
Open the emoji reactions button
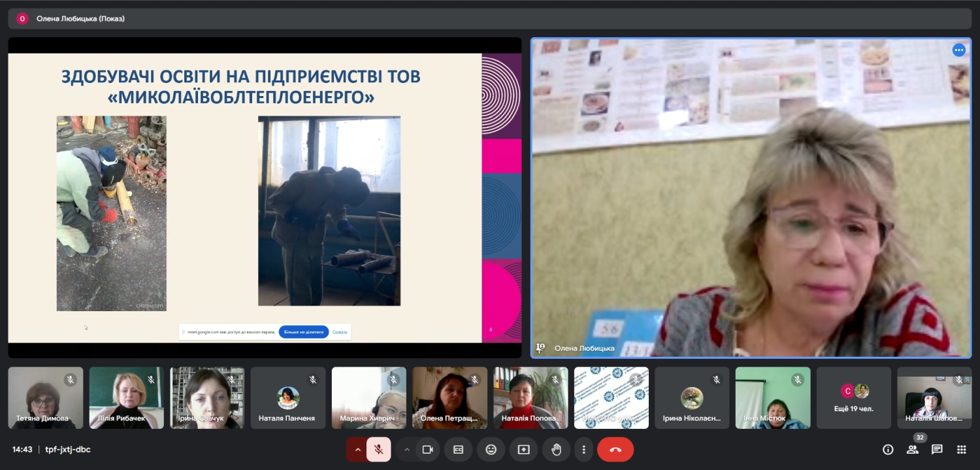491,450
